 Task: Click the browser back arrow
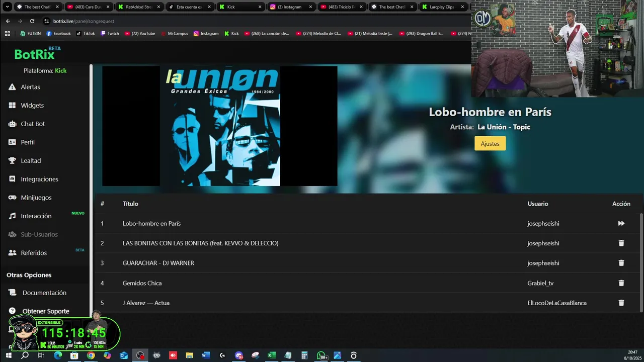click(8, 21)
